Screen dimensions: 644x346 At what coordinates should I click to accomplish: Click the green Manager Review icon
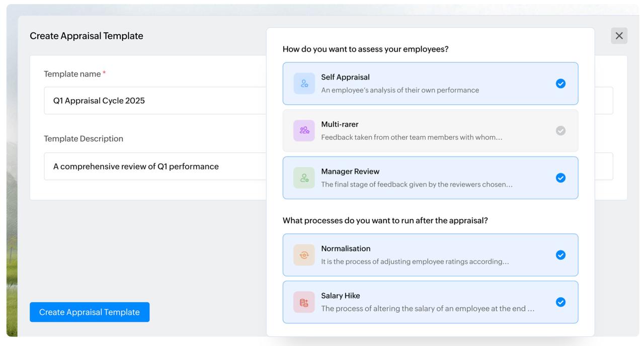click(x=304, y=178)
